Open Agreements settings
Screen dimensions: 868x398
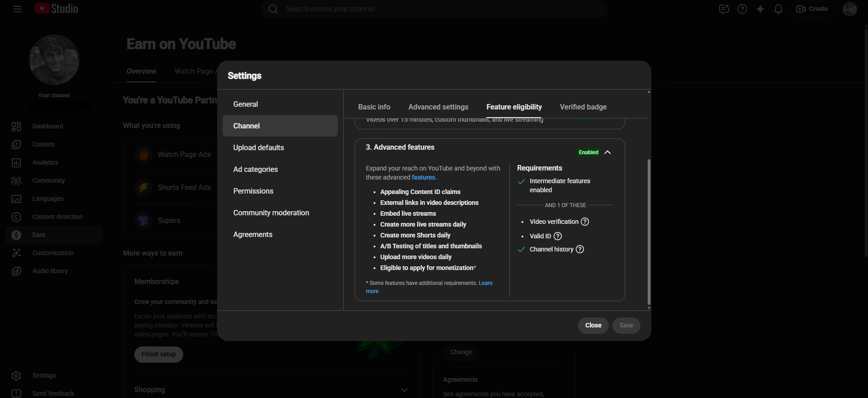(x=280, y=234)
